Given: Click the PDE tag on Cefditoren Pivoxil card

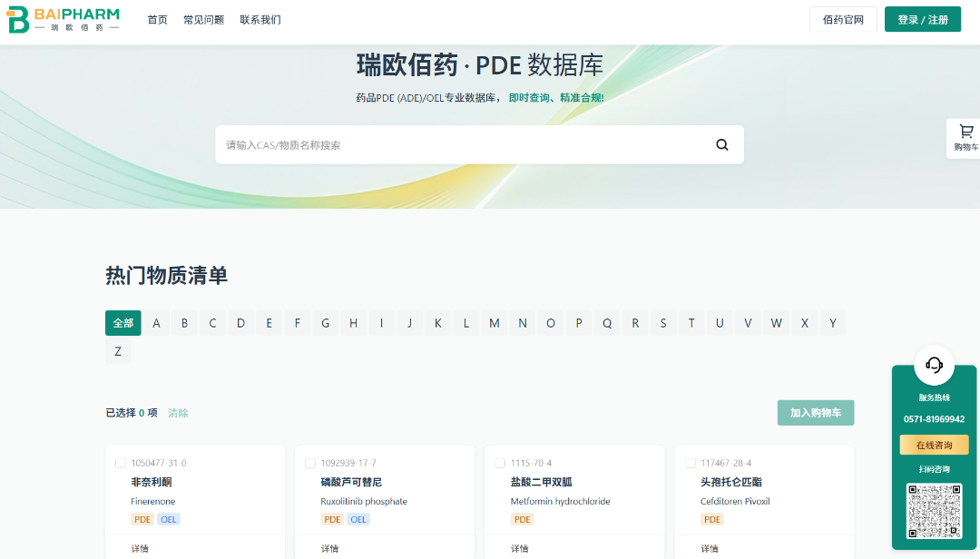Looking at the screenshot, I should click(x=712, y=520).
